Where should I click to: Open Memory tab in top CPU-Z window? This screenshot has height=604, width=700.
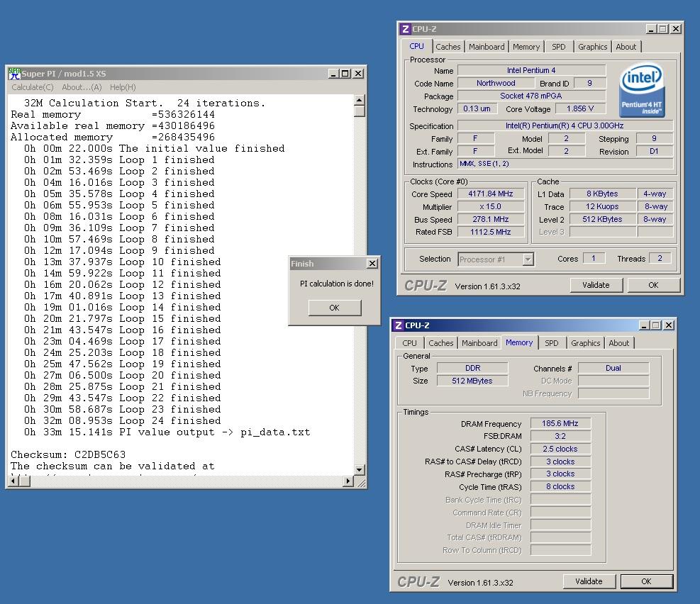[526, 47]
